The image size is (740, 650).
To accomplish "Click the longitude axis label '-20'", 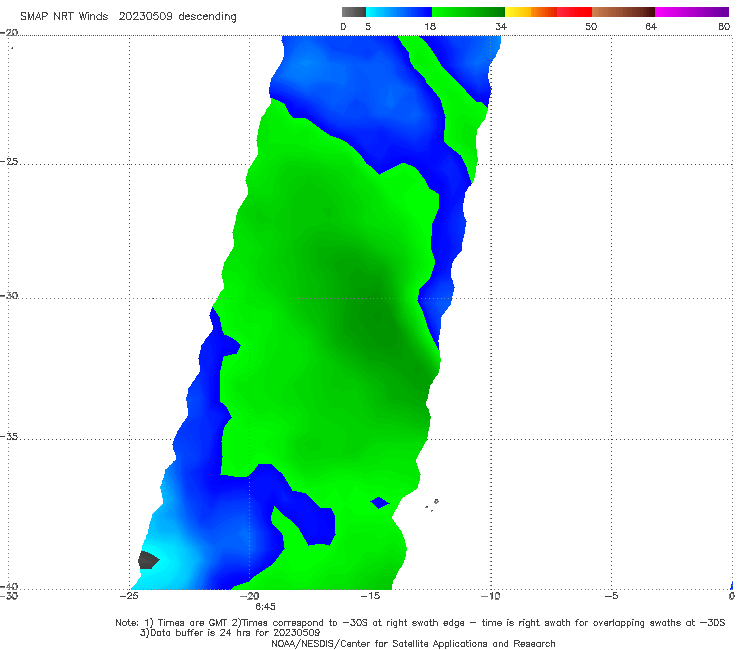I will click(250, 596).
